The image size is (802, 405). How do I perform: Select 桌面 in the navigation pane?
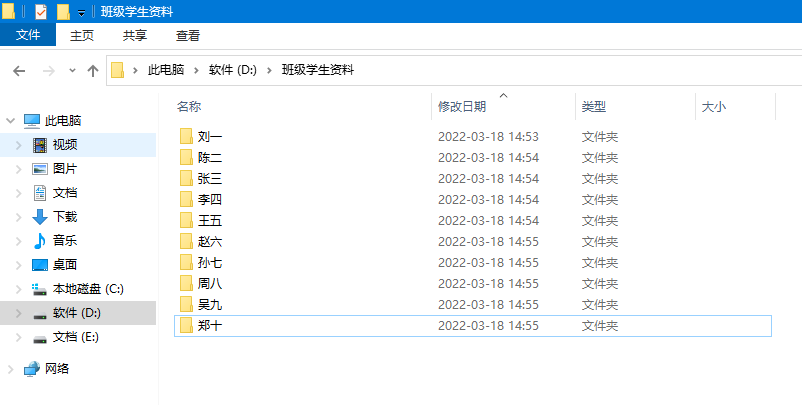coord(65,265)
